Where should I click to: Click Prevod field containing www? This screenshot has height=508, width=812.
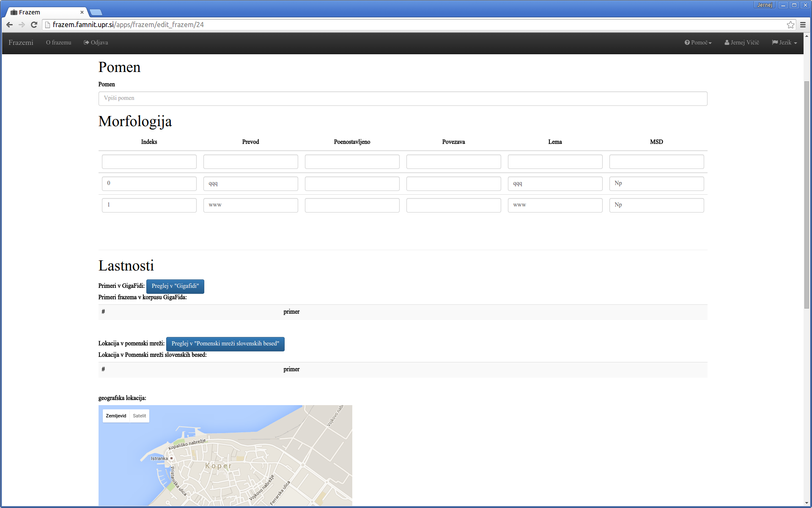click(250, 205)
